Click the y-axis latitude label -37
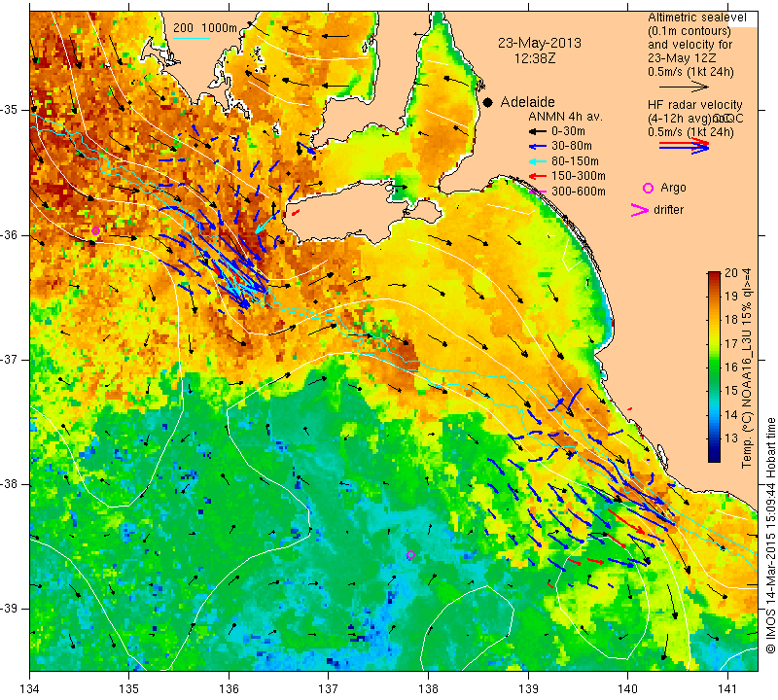Image resolution: width=778 pixels, height=700 pixels. 11,359
